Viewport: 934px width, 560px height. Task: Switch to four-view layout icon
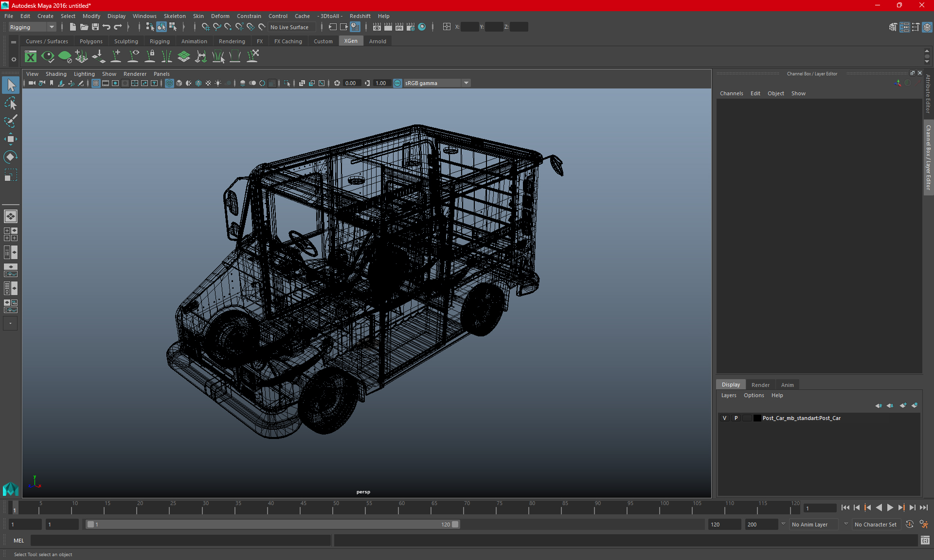click(x=11, y=234)
